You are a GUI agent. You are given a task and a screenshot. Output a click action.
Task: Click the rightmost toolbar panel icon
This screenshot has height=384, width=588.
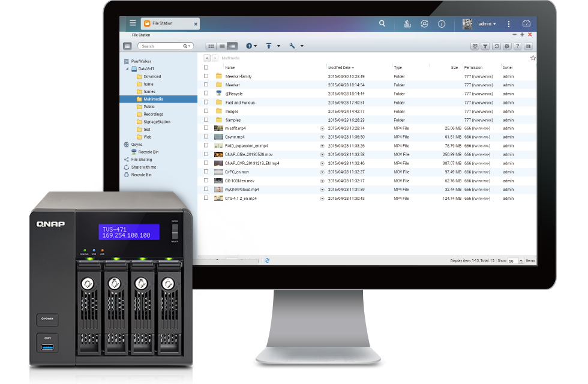tap(528, 46)
